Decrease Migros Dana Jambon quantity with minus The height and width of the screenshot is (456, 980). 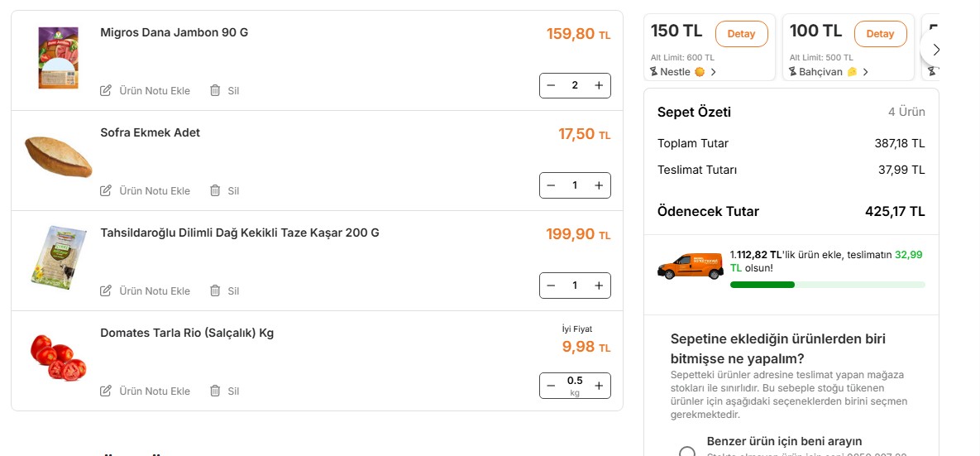(x=551, y=86)
